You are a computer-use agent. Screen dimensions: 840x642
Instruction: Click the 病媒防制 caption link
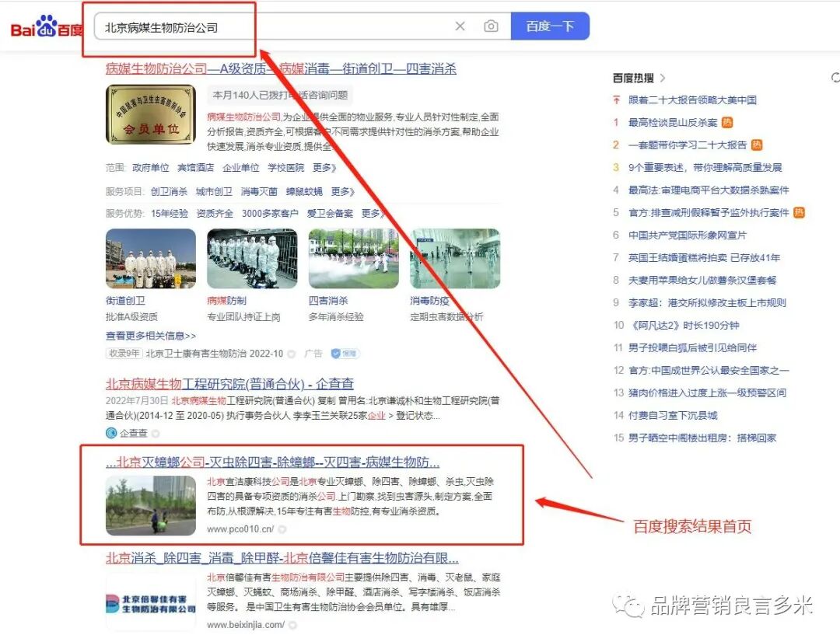[x=226, y=300]
